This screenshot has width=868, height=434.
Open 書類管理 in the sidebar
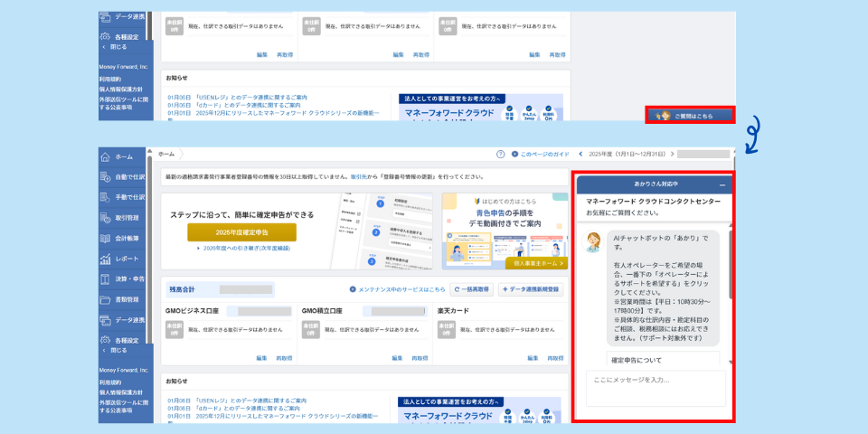122,299
